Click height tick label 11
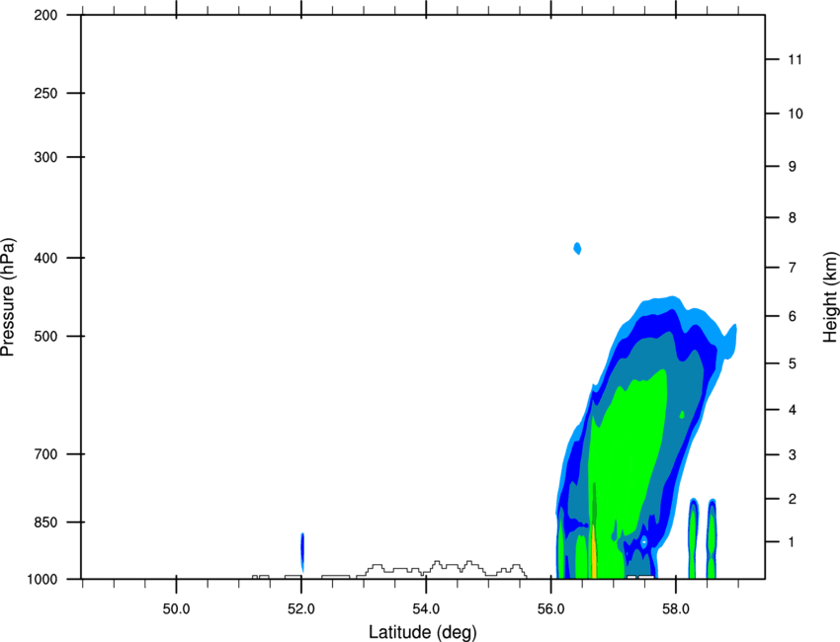 (795, 59)
